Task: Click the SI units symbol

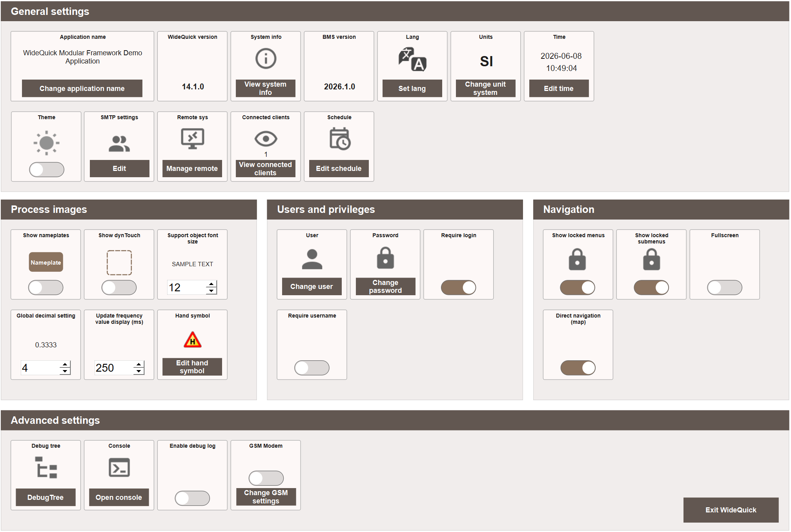Action: [486, 61]
